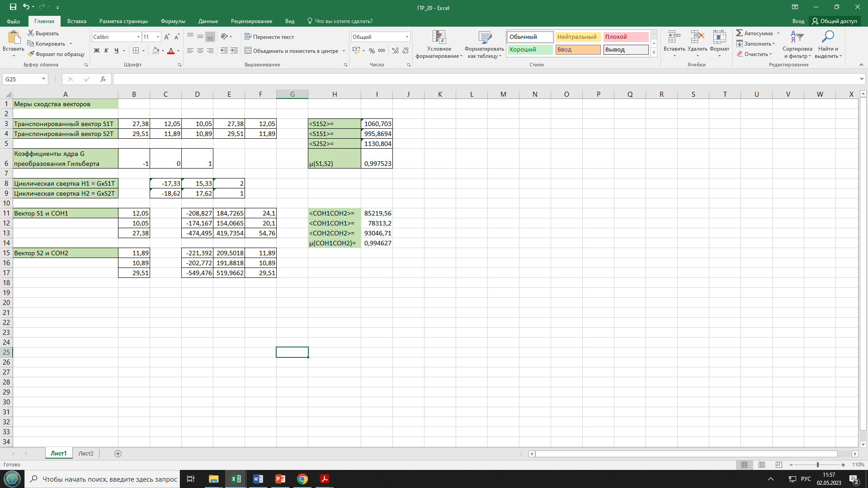Image resolution: width=868 pixels, height=488 pixels.
Task: Open Clear (Очистить) dropdown
Action: coord(754,54)
